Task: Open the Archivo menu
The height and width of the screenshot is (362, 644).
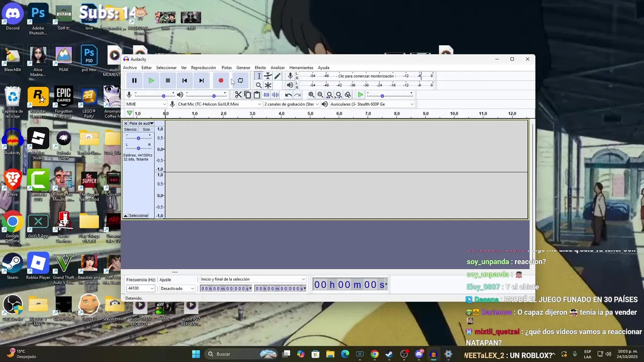Action: coord(130,67)
